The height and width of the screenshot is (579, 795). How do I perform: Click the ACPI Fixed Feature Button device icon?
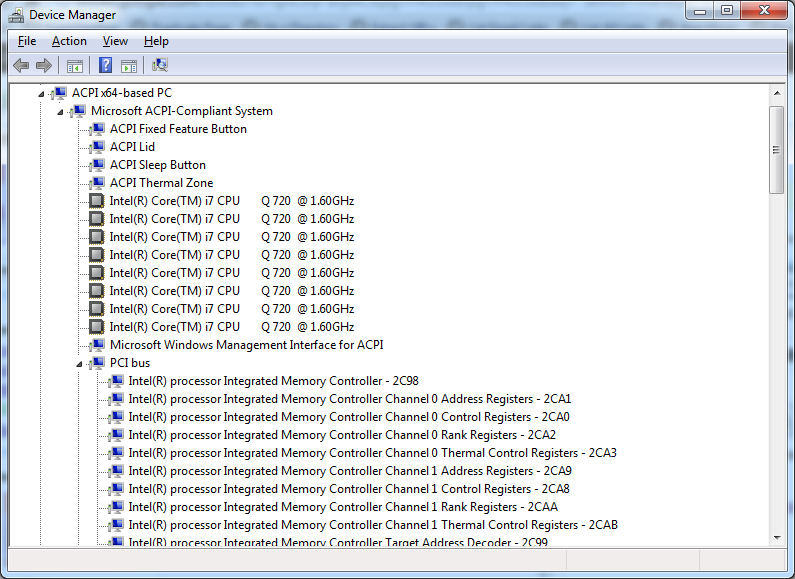[97, 129]
